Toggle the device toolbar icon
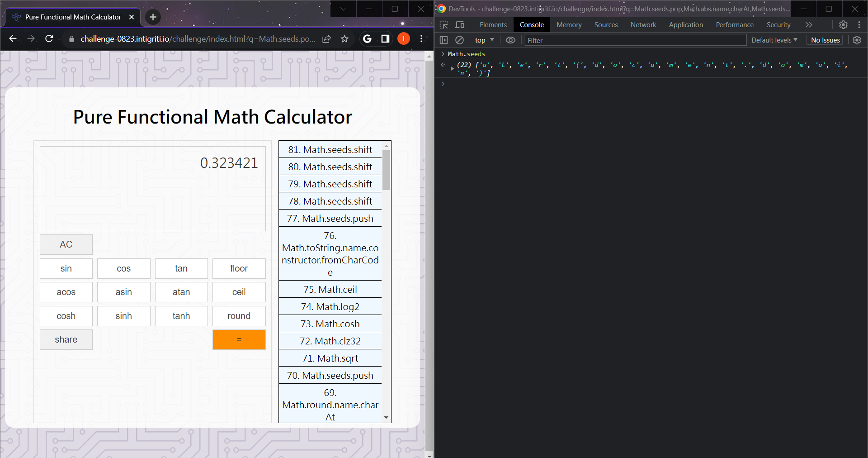 coord(460,25)
